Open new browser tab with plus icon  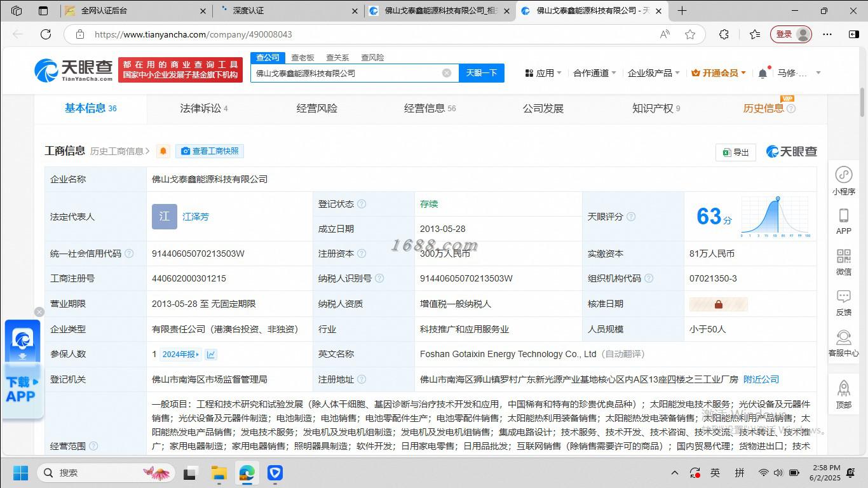682,11
